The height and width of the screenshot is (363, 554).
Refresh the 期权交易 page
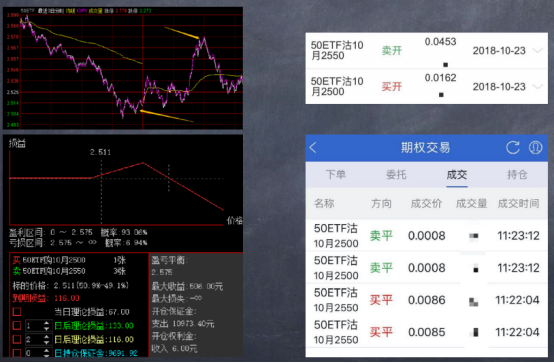point(512,147)
